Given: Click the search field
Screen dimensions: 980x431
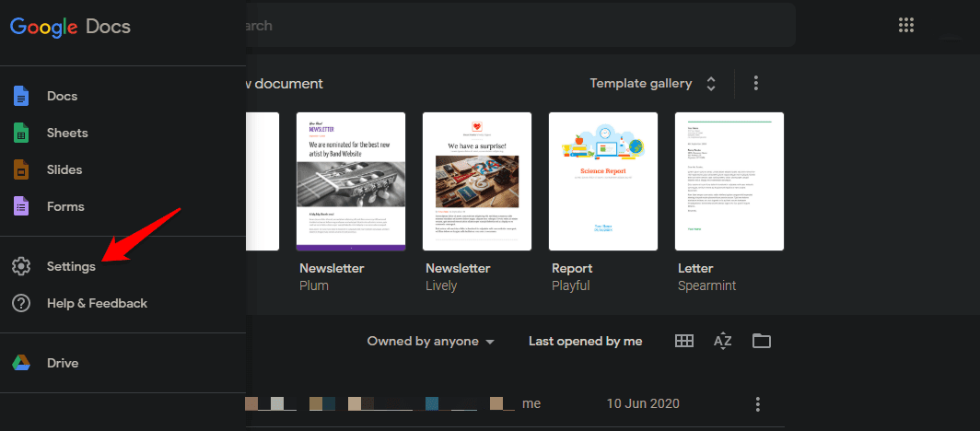Looking at the screenshot, I should (520, 26).
